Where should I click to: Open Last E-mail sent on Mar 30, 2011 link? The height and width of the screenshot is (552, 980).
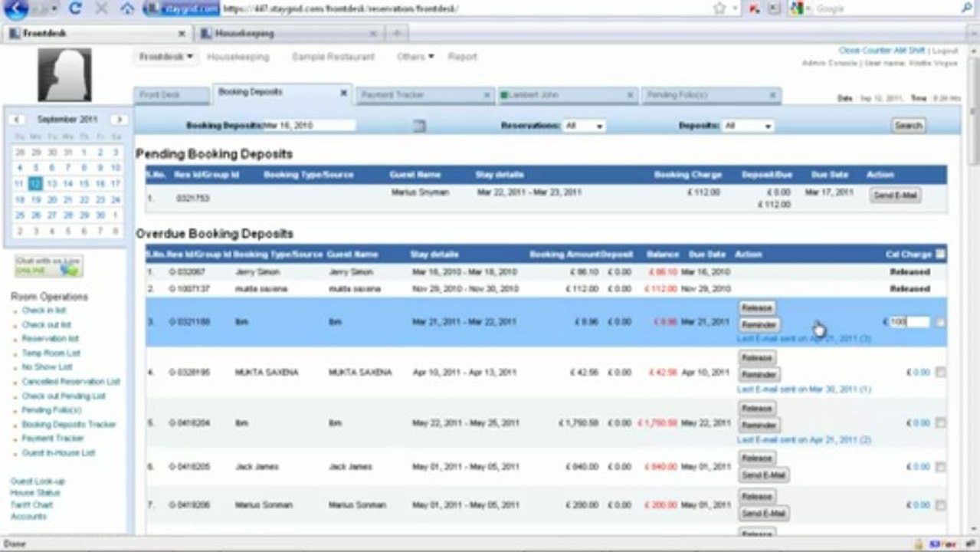(x=804, y=389)
